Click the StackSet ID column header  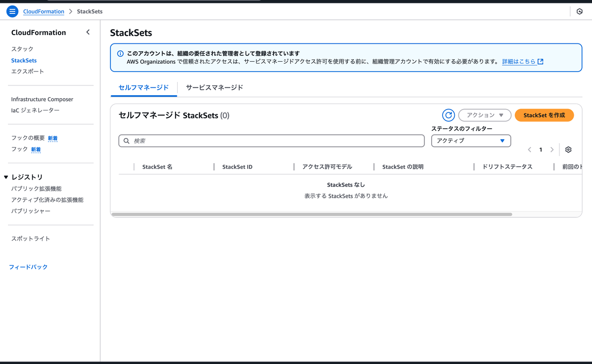(x=237, y=167)
